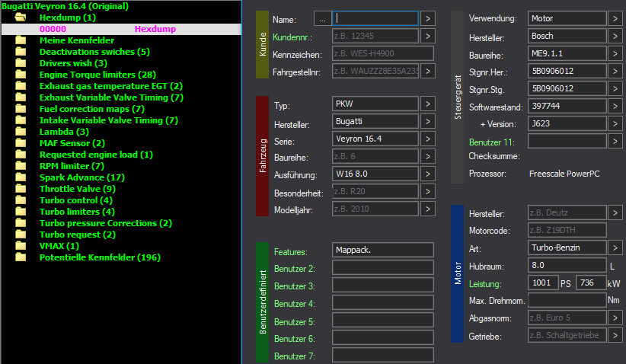Click the Hexdump (1) open folder icon

tap(21, 18)
